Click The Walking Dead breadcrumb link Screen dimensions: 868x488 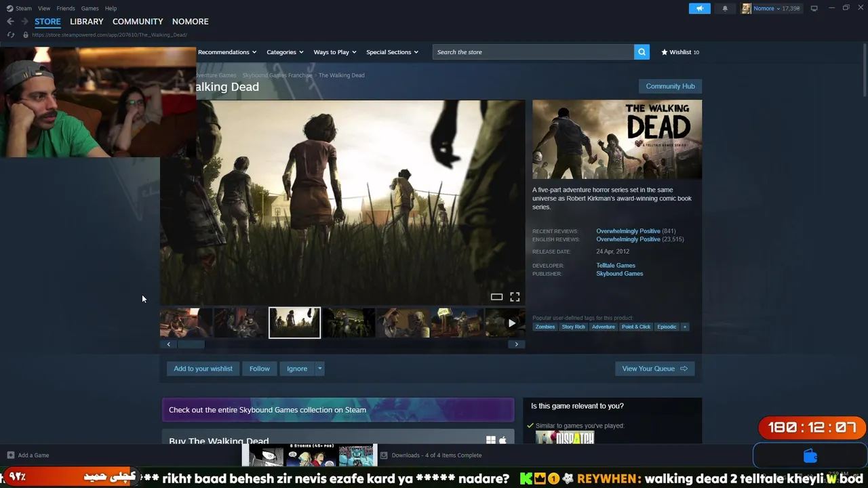click(x=342, y=75)
